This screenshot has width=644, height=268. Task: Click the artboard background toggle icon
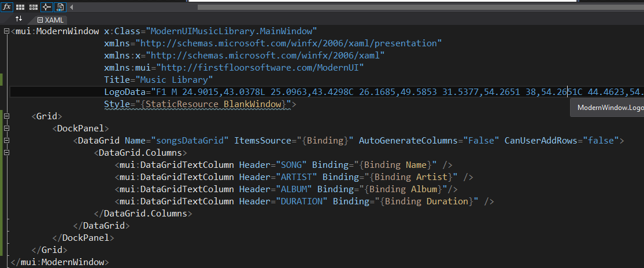point(60,7)
